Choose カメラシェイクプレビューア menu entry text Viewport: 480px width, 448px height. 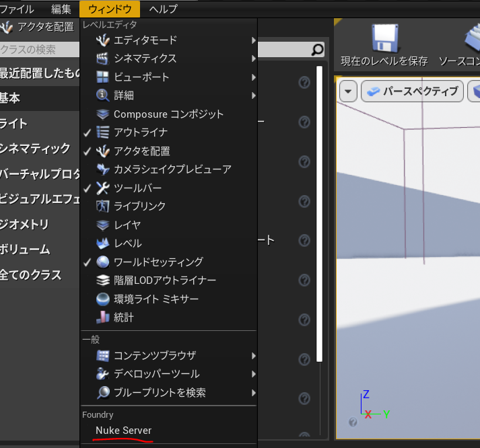point(172,169)
